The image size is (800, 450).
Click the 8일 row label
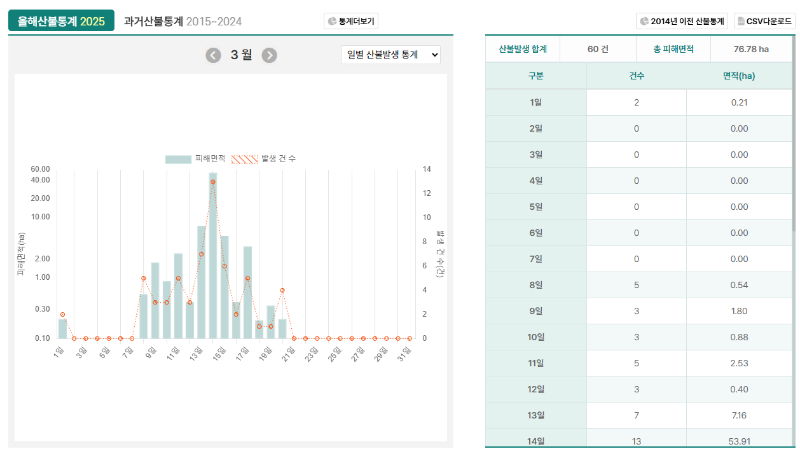tap(536, 285)
